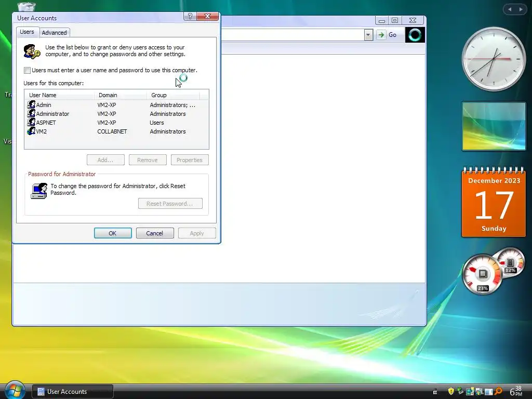The image size is (532, 399).
Task: Open user Properties button
Action: [x=190, y=160]
